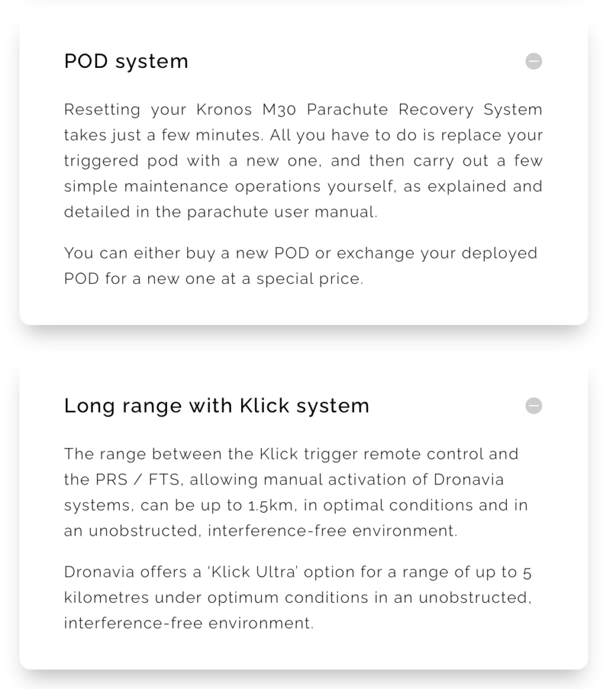The image size is (616, 689).
Task: Click the 'PRS / FTS' text
Action: click(x=137, y=479)
